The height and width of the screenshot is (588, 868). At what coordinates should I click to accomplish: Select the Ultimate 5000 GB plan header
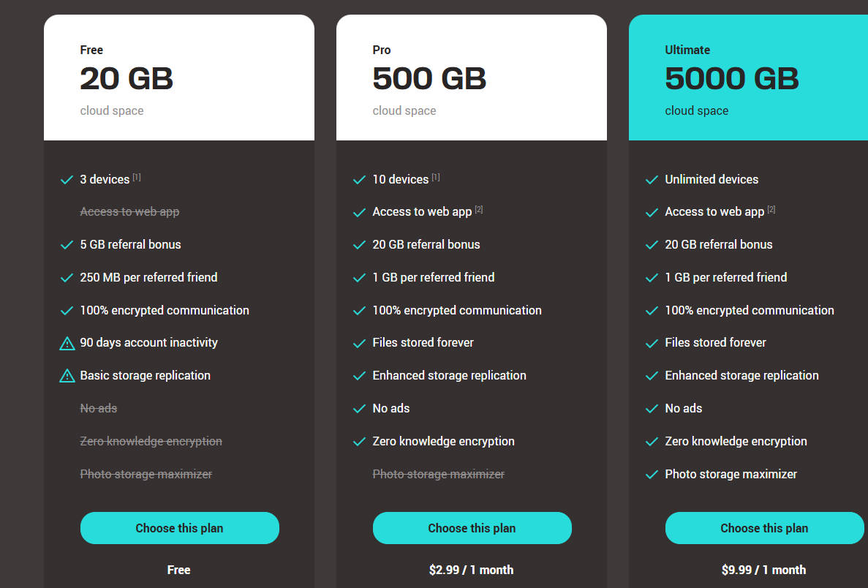pos(748,78)
